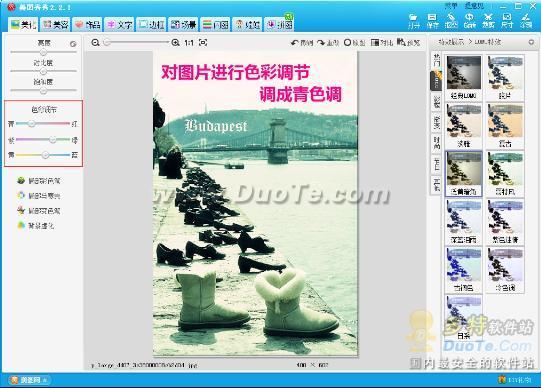Click the Open (打开) folder icon
The height and width of the screenshot is (388, 541).
413,20
